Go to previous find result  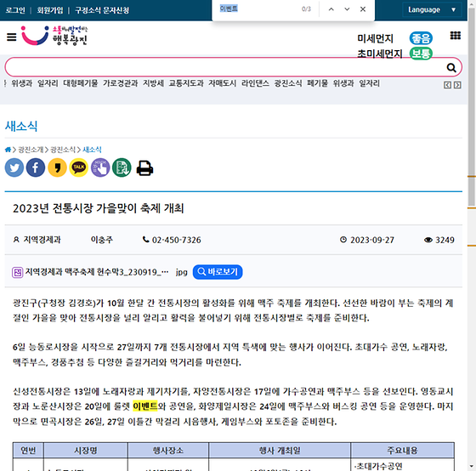click(x=331, y=9)
